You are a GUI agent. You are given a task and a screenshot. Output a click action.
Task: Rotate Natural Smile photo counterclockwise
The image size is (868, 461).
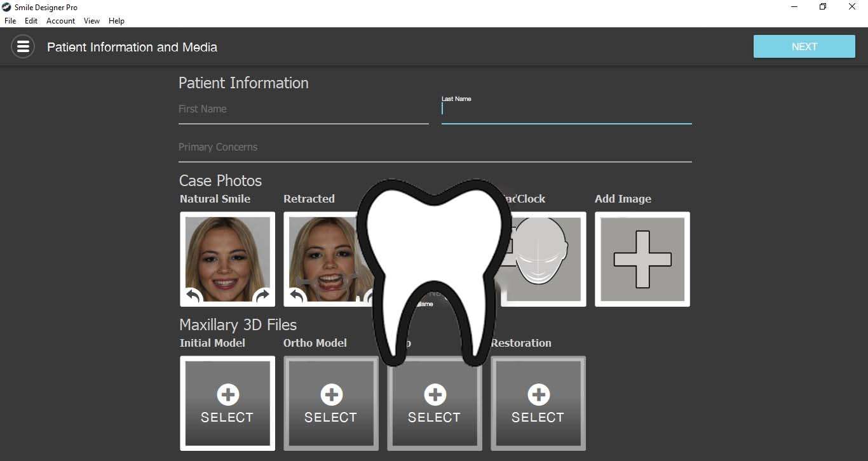coord(193,295)
